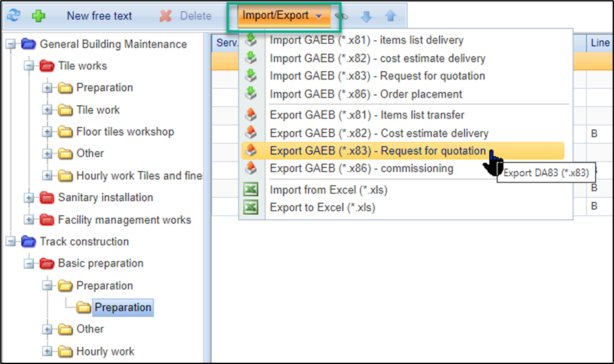
Task: Click the green refresh arrows icon
Action: pos(14,16)
